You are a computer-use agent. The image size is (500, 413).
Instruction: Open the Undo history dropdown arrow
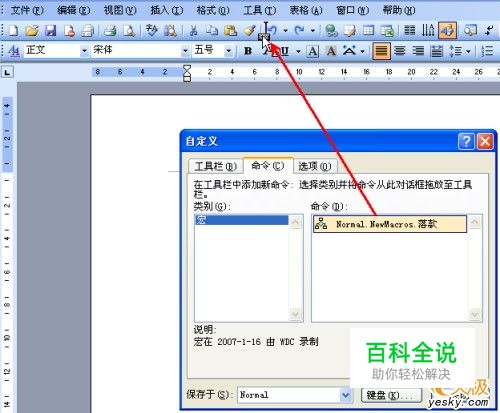pyautogui.click(x=286, y=31)
